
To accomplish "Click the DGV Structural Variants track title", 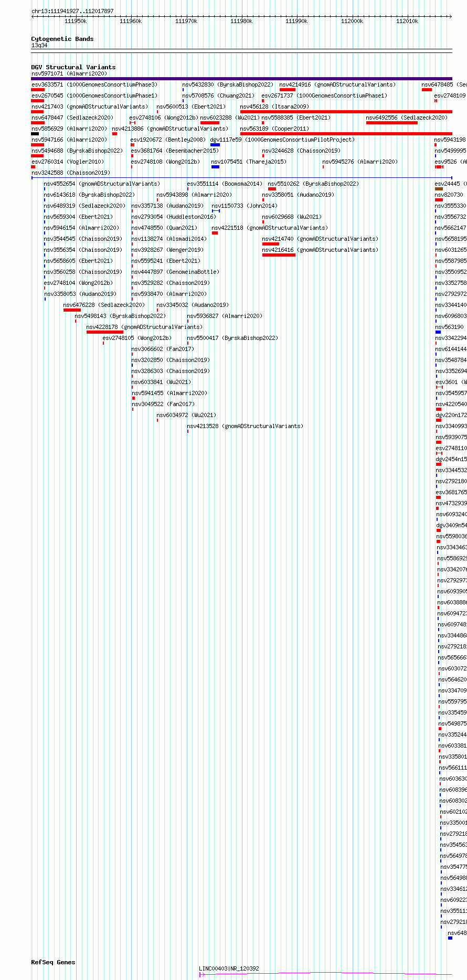I will (73, 67).
